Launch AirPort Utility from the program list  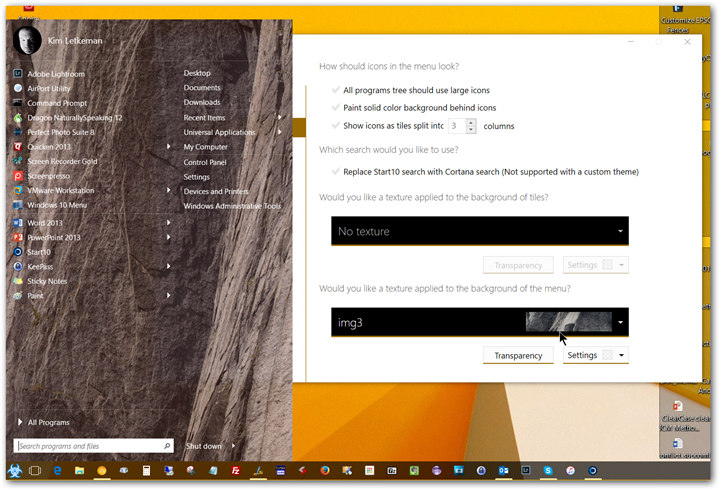(48, 89)
